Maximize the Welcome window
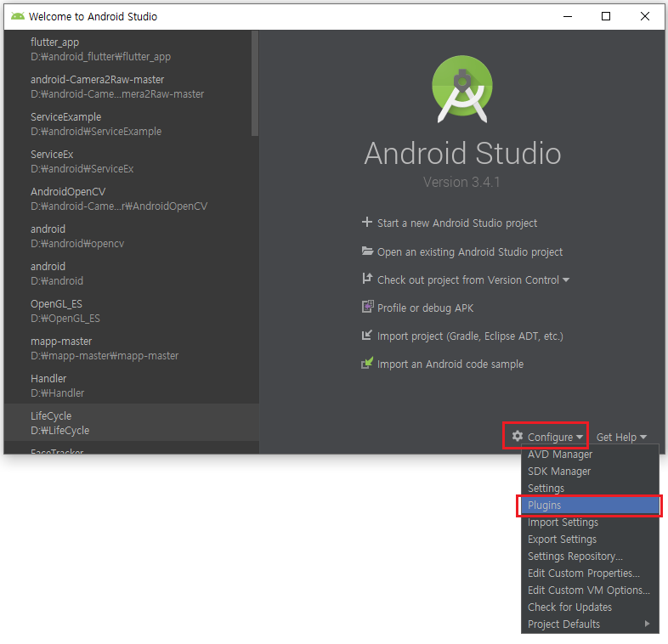Image resolution: width=668 pixels, height=644 pixels. (x=606, y=16)
